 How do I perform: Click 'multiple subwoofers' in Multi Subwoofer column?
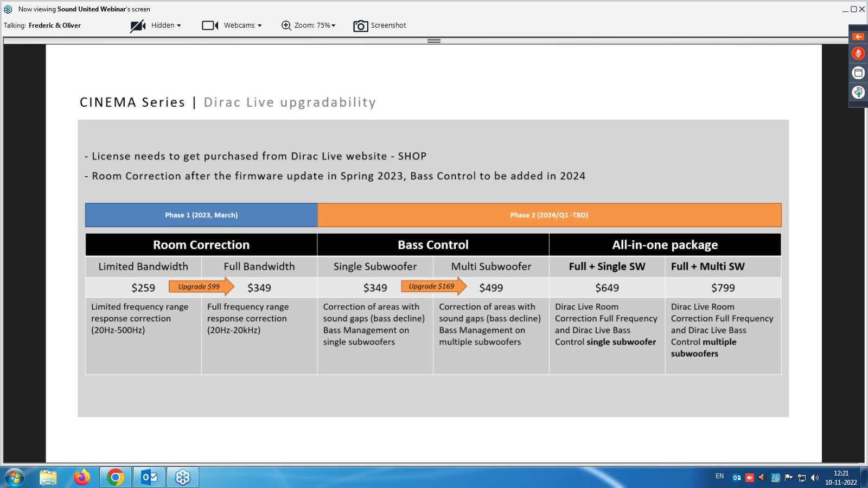tap(480, 342)
